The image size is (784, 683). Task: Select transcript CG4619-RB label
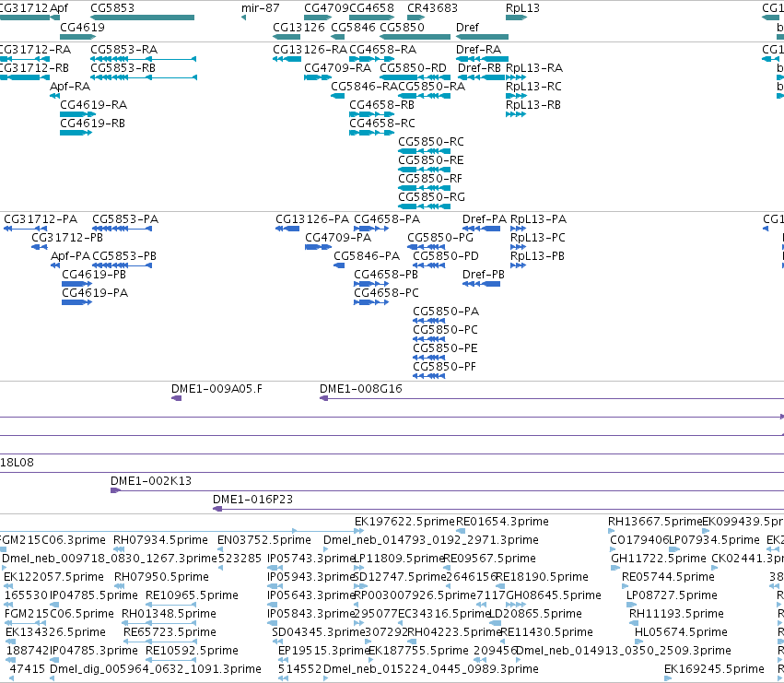pyautogui.click(x=92, y=124)
